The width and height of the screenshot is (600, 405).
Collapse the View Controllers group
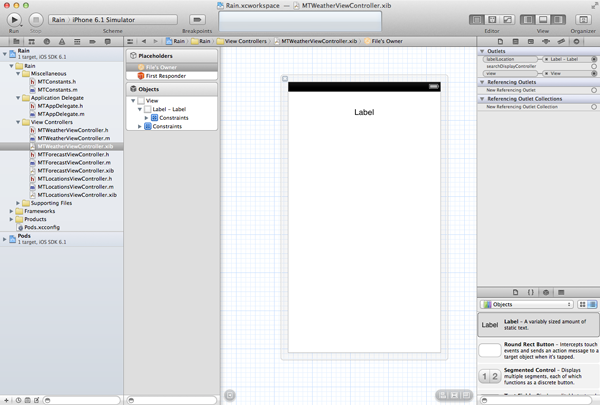point(14,122)
